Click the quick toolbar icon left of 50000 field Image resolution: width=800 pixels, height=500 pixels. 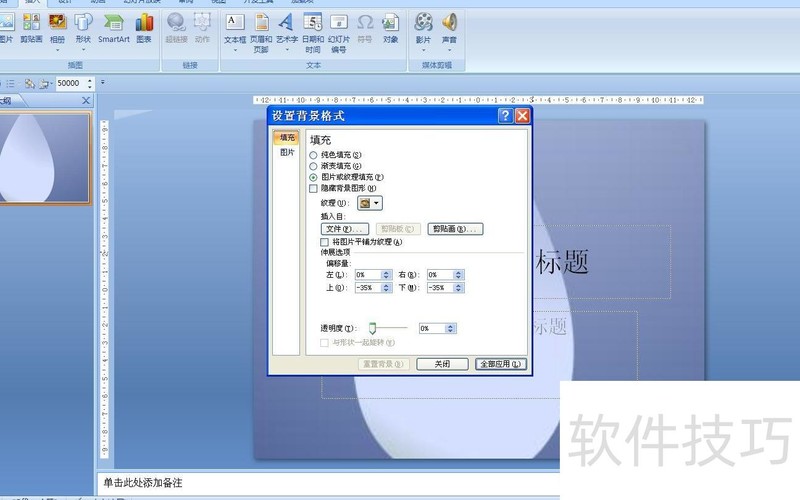coord(45,83)
